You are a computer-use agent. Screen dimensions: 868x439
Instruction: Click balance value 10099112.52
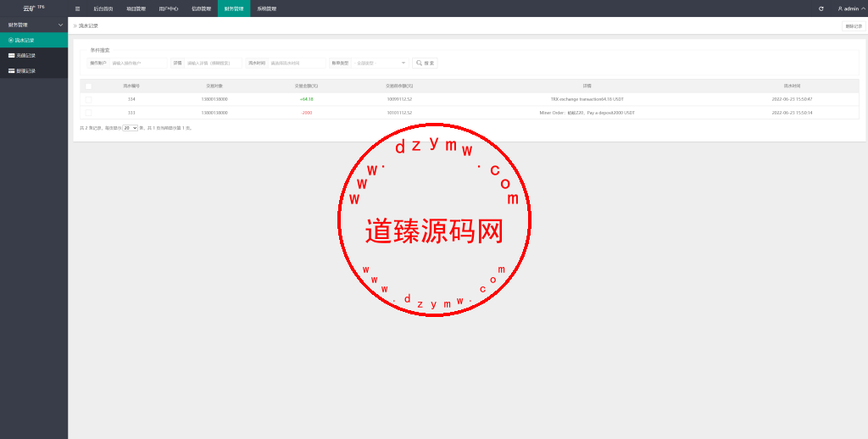click(399, 100)
